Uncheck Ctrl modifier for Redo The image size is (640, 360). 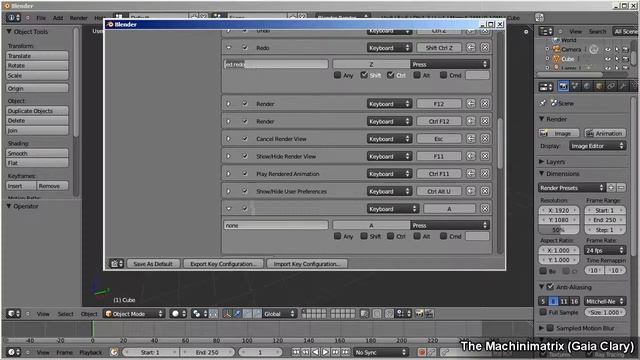click(x=391, y=75)
